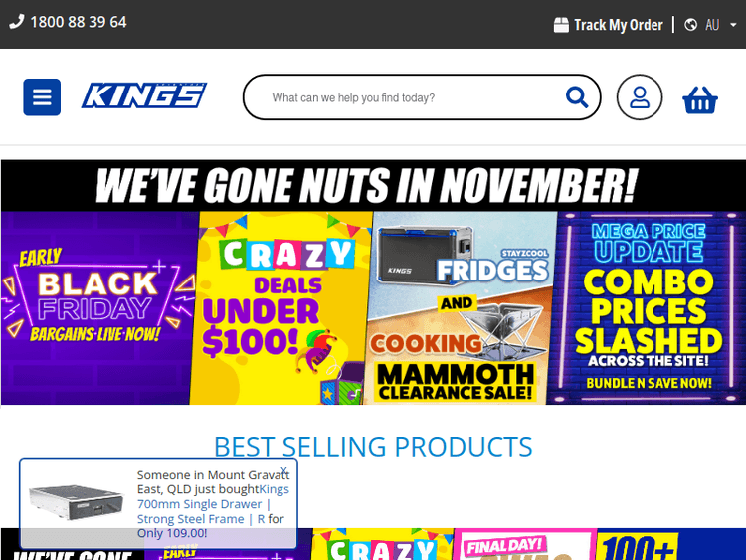Open Final Day banner in bottom carousel
The width and height of the screenshot is (746, 560).
click(522, 544)
